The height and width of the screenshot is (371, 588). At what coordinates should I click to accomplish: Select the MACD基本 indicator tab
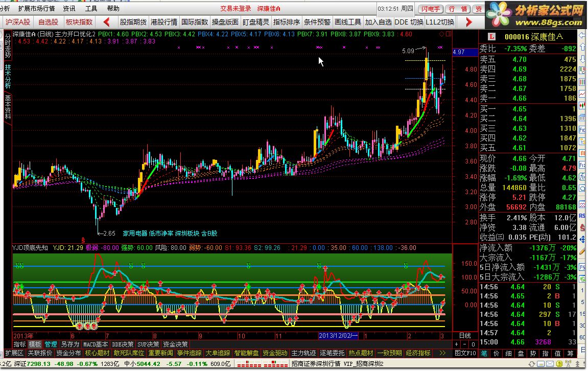point(96,344)
